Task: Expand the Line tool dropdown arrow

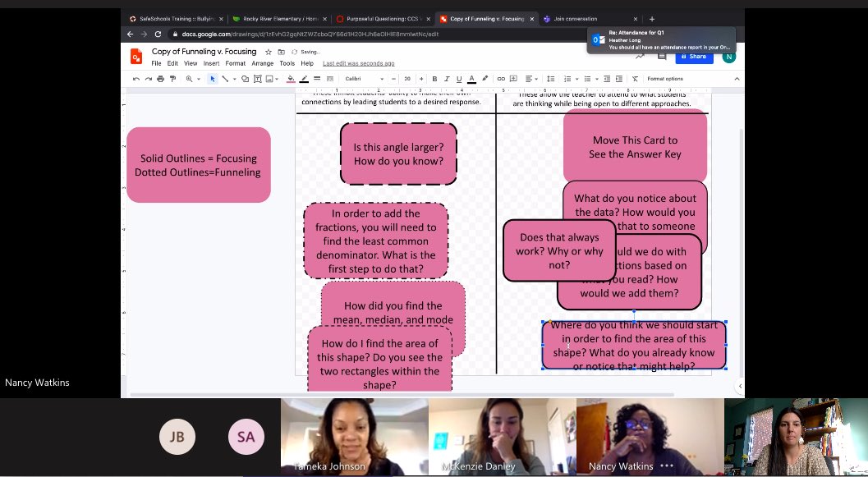Action: coord(234,79)
